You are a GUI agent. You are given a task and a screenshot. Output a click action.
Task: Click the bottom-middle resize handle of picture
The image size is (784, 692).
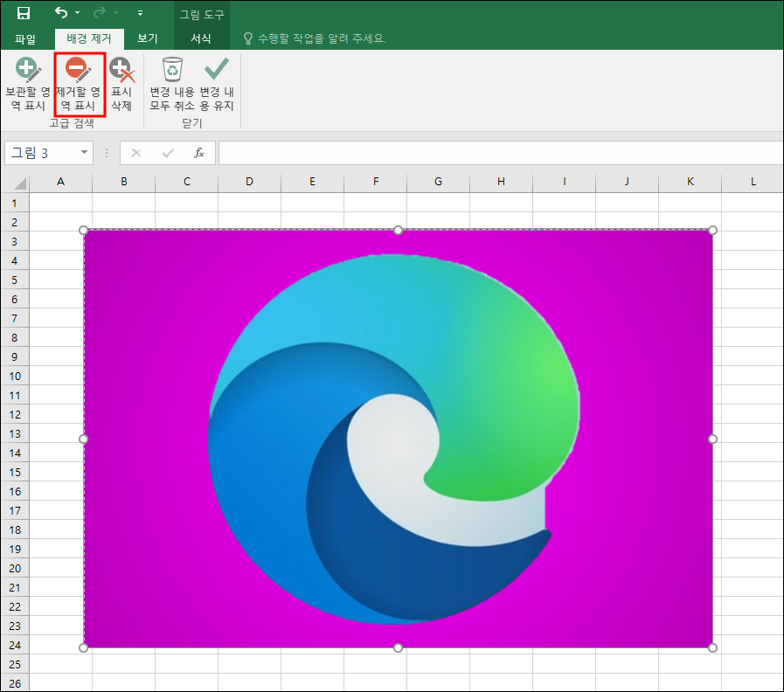398,648
